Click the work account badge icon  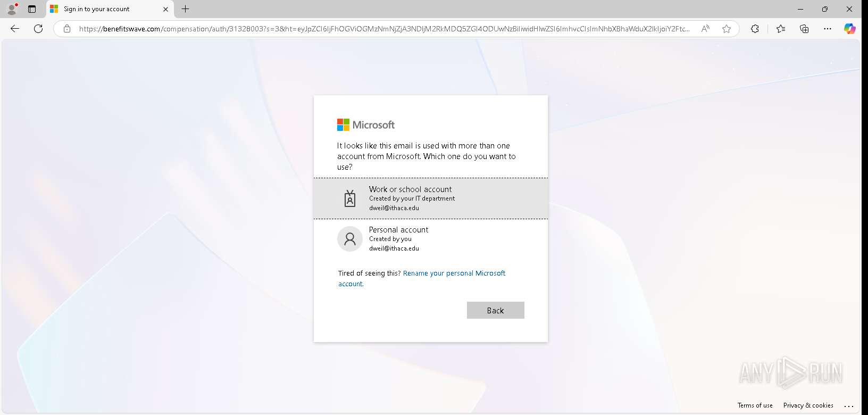tap(350, 198)
